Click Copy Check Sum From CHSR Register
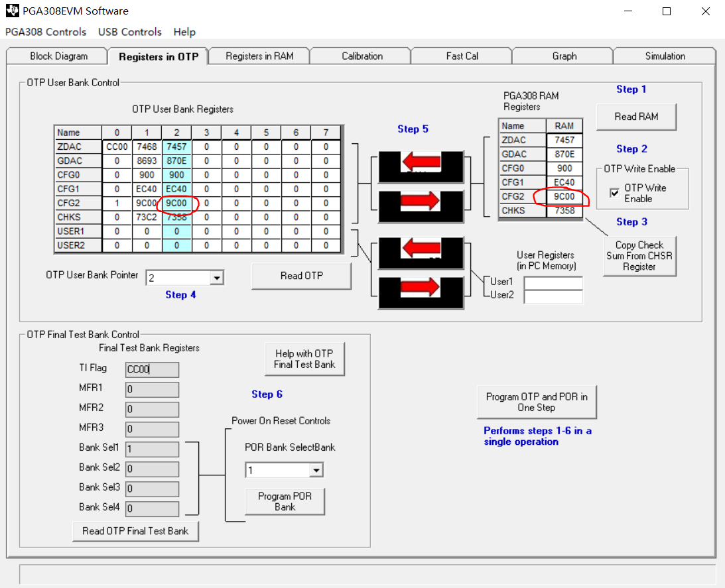 click(x=639, y=256)
